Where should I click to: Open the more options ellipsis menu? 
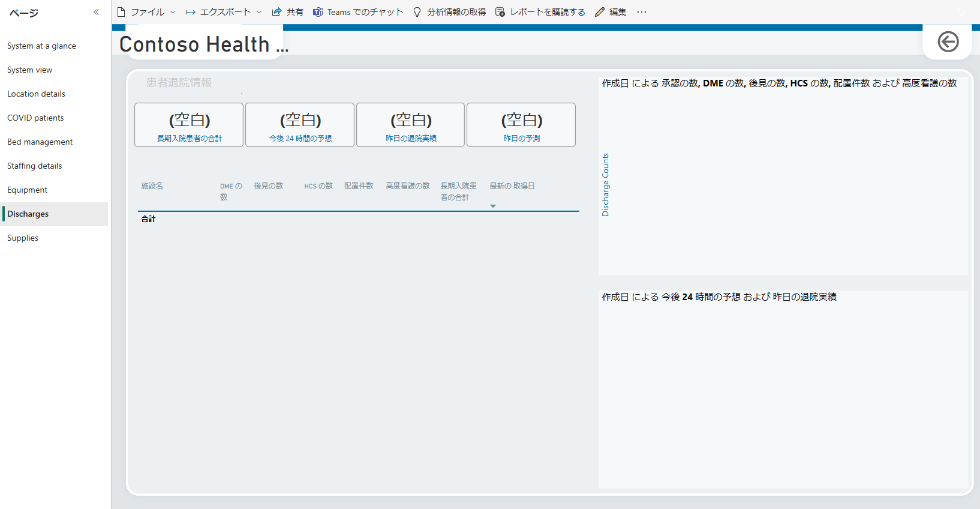click(642, 12)
